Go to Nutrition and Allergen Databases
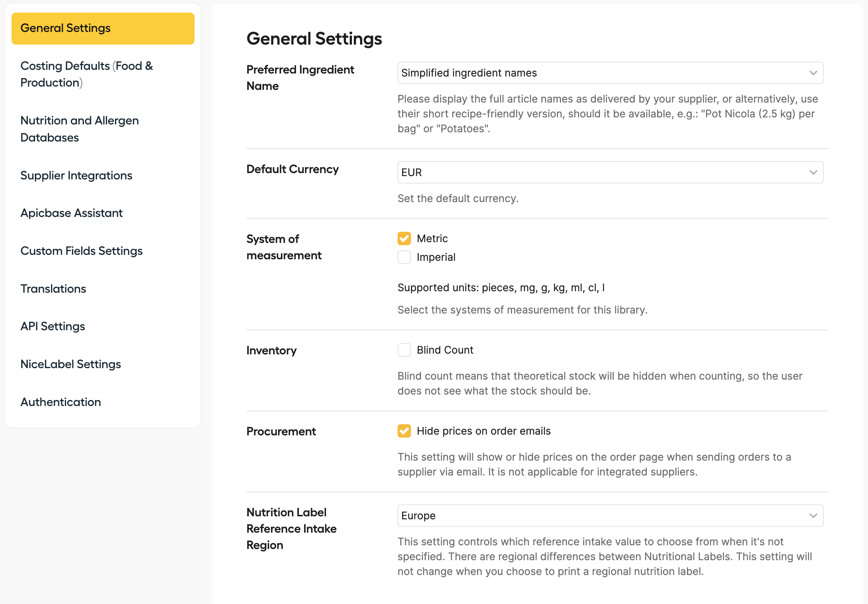This screenshot has height=604, width=868. 79,129
